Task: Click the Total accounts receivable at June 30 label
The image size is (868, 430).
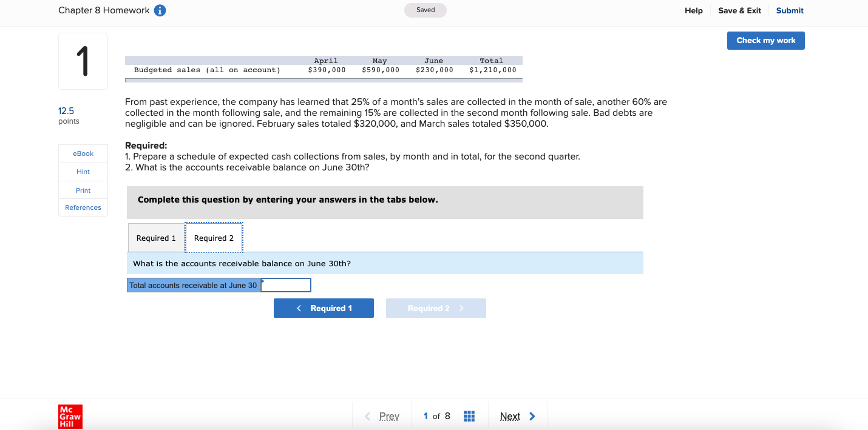Action: 194,285
